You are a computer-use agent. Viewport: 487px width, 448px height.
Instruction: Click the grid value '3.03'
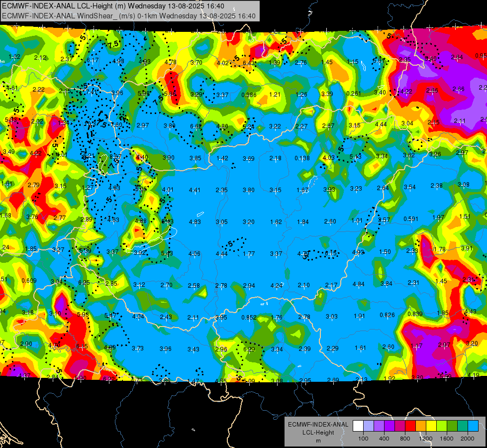(332, 316)
